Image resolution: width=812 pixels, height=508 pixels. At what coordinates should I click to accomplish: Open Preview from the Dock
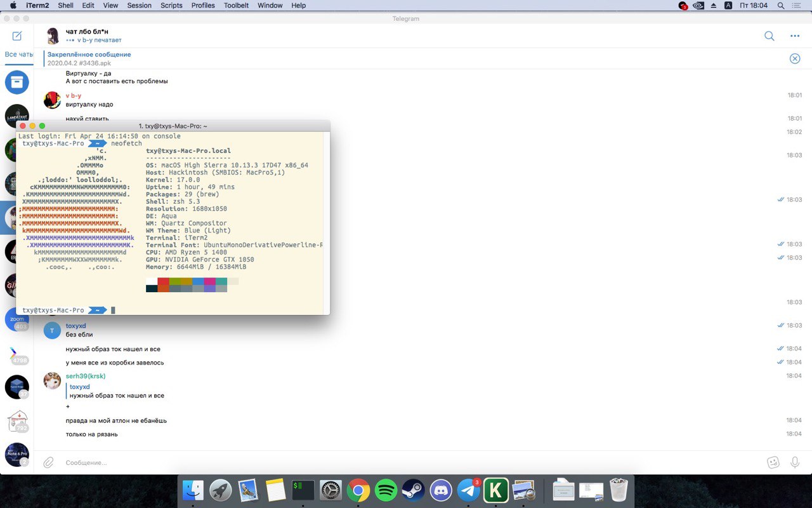[x=524, y=490]
